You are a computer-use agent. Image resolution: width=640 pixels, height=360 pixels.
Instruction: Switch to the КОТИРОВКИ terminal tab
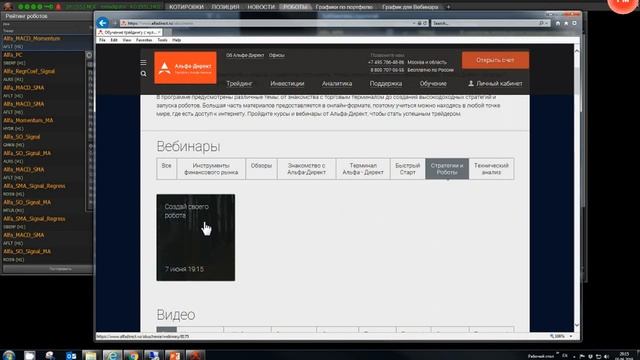pyautogui.click(x=186, y=7)
